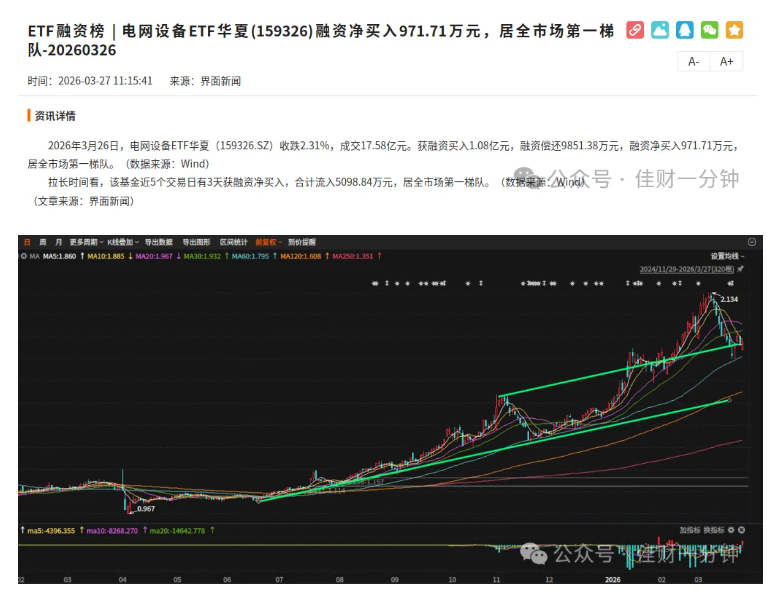The image size is (767, 590).
Task: Click the ma5:-4396.355 sub-chart value
Action: click(x=51, y=531)
